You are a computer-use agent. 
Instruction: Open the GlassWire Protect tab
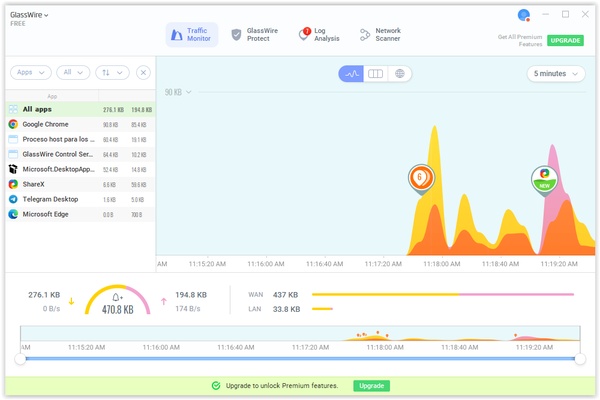click(255, 35)
